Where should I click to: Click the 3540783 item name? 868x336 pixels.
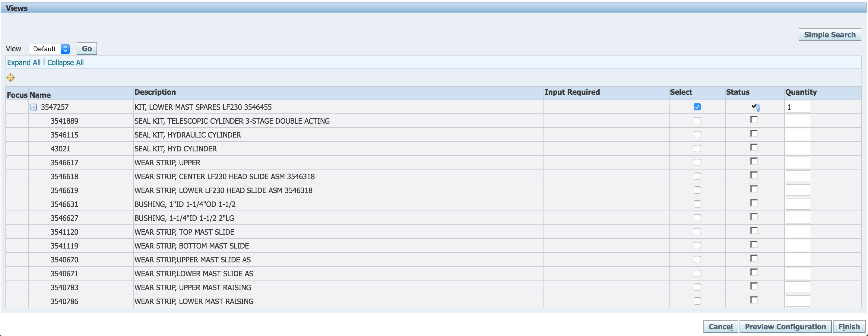click(x=64, y=287)
